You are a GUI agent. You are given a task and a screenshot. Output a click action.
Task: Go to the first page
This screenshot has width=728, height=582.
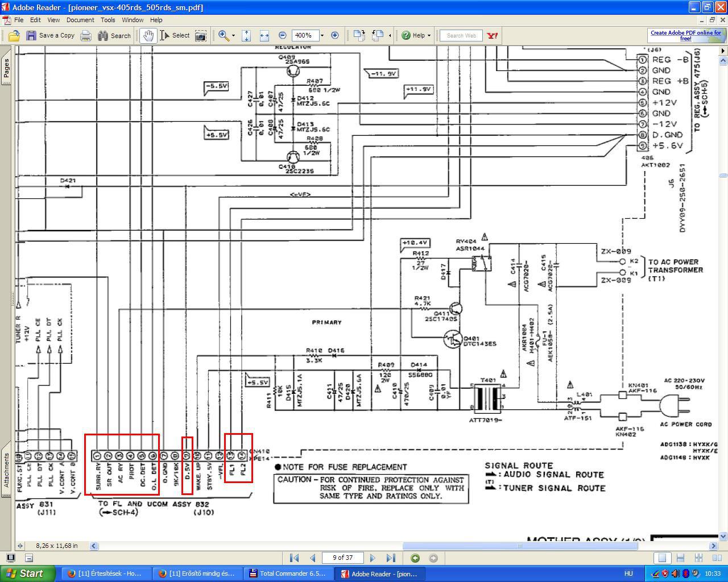click(x=294, y=558)
